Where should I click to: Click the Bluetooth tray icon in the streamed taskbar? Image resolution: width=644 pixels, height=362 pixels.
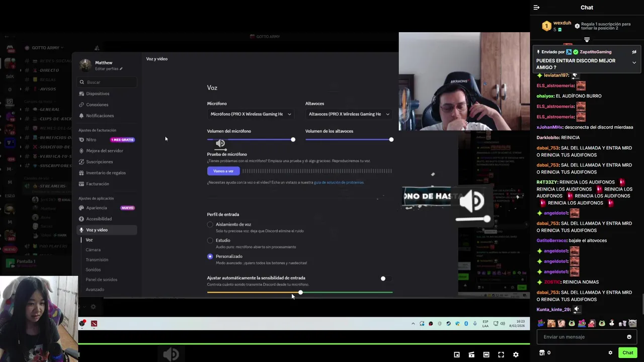tap(466, 323)
